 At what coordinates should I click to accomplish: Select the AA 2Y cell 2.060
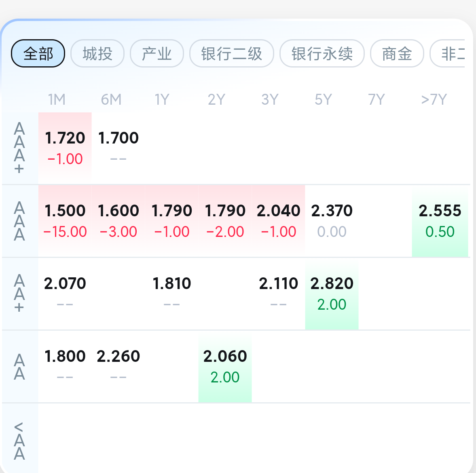(x=225, y=367)
